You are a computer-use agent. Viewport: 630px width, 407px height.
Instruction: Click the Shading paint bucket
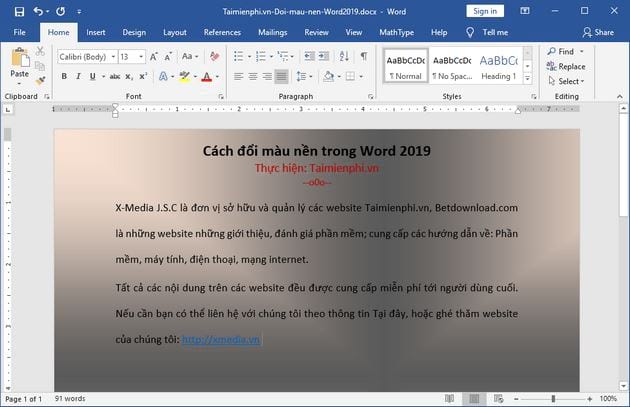coord(329,76)
